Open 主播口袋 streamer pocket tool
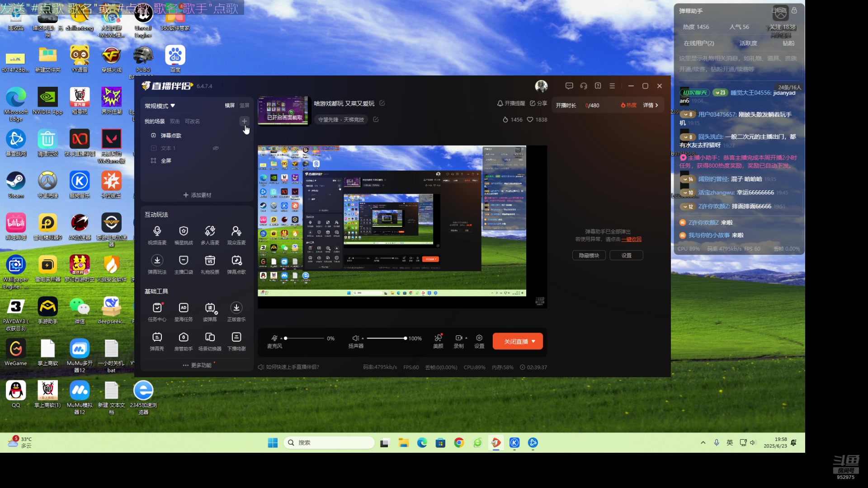Image resolution: width=868 pixels, height=488 pixels. pos(184,265)
